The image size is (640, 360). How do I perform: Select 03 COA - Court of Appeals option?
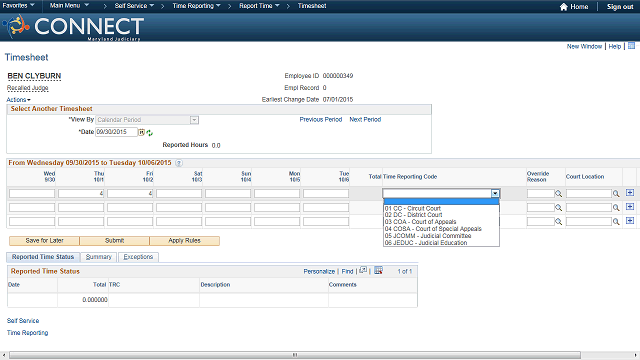coord(441,222)
